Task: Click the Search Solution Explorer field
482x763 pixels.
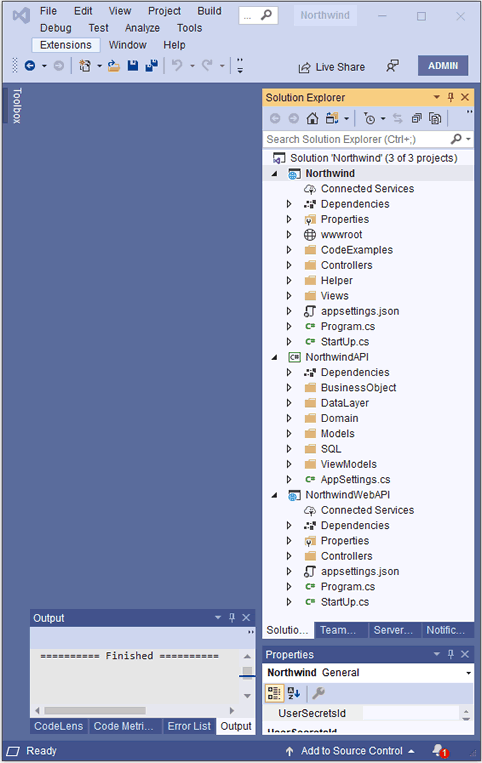Action: tap(358, 139)
